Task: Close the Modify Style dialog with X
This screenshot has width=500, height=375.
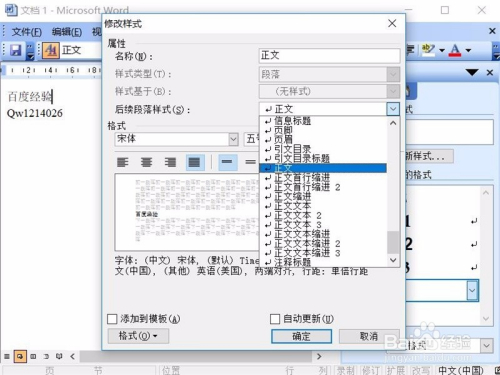Action: pyautogui.click(x=392, y=23)
